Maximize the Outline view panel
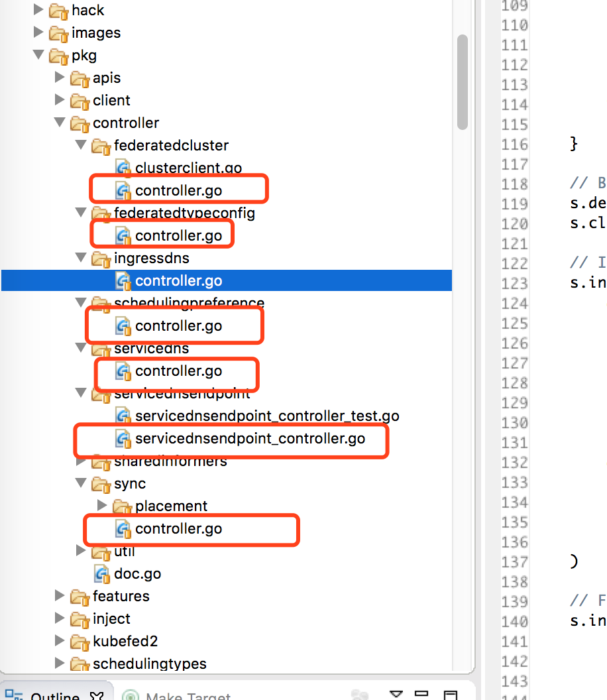Screen dimensions: 607x700 point(451,695)
